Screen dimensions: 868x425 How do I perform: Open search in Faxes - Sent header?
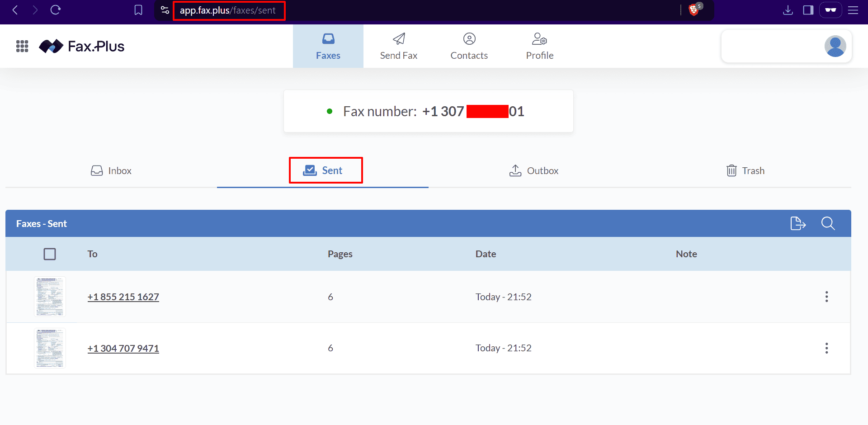[828, 223]
